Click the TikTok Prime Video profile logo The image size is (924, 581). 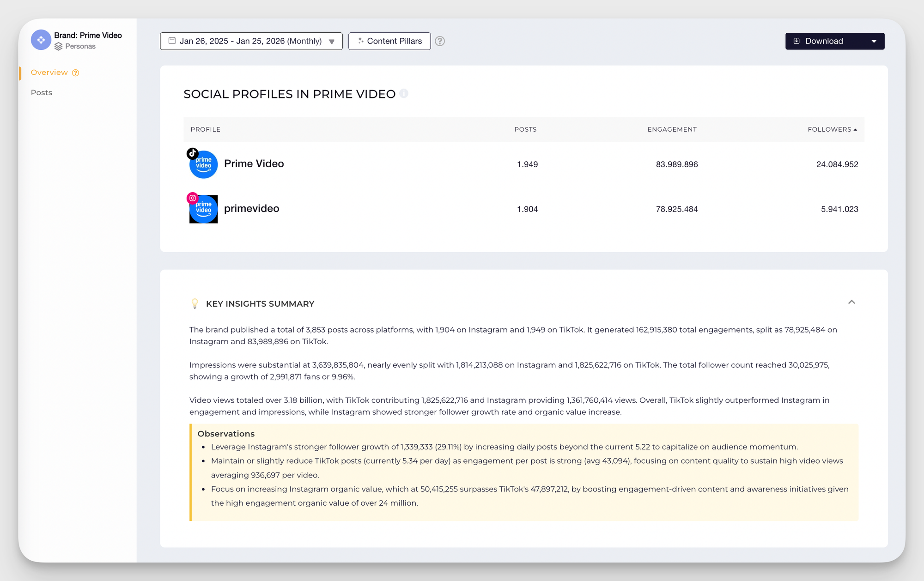[x=203, y=164]
